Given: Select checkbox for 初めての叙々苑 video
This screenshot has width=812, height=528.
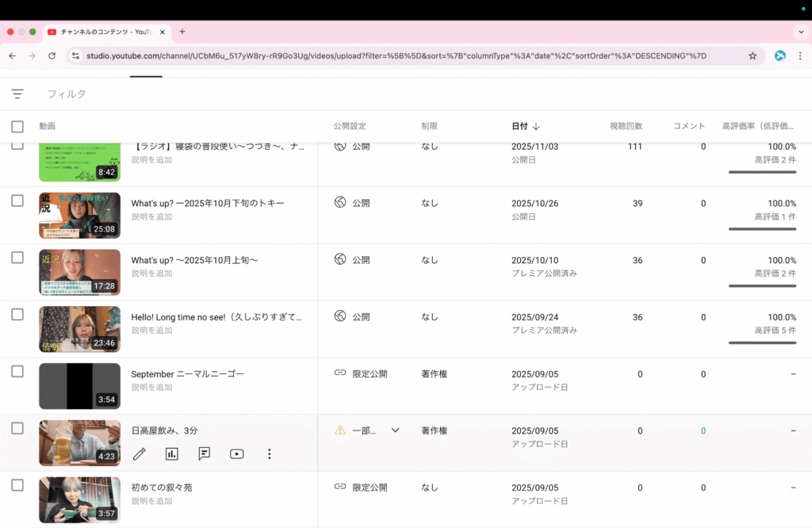Looking at the screenshot, I should [17, 485].
